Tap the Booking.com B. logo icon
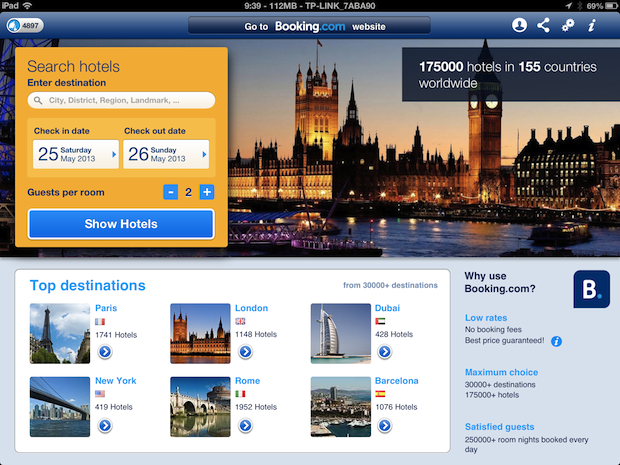620x465 pixels. [x=592, y=289]
